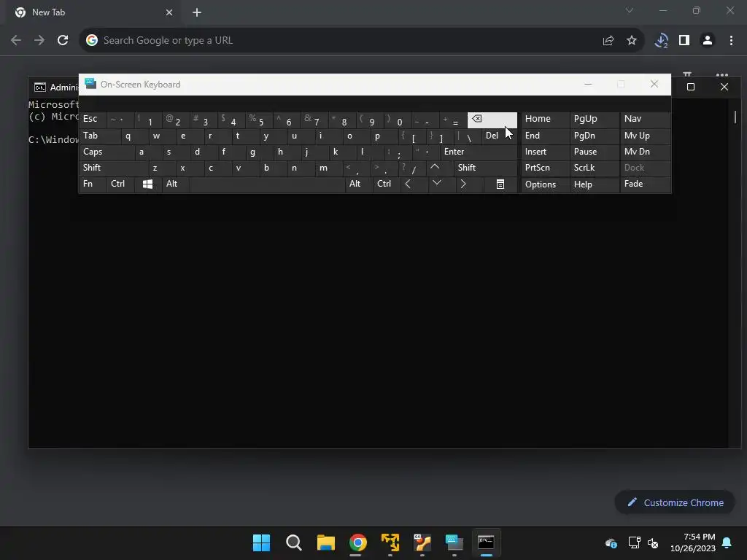Click the context menu key on keyboard

pos(500,184)
